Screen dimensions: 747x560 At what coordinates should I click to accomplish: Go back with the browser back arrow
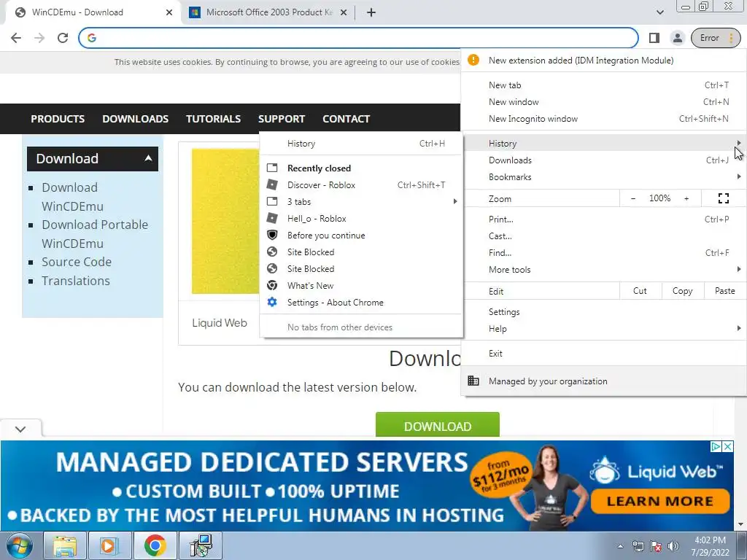pos(16,38)
